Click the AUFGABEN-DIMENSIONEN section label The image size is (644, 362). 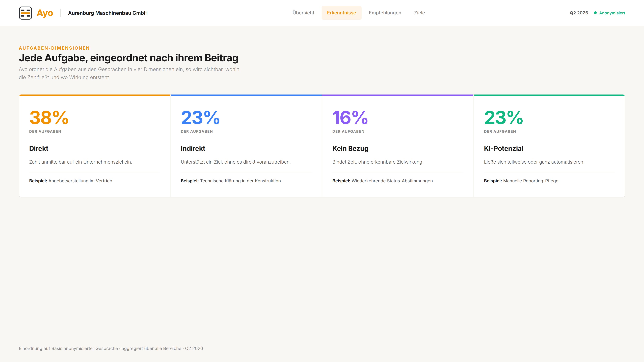[54, 48]
